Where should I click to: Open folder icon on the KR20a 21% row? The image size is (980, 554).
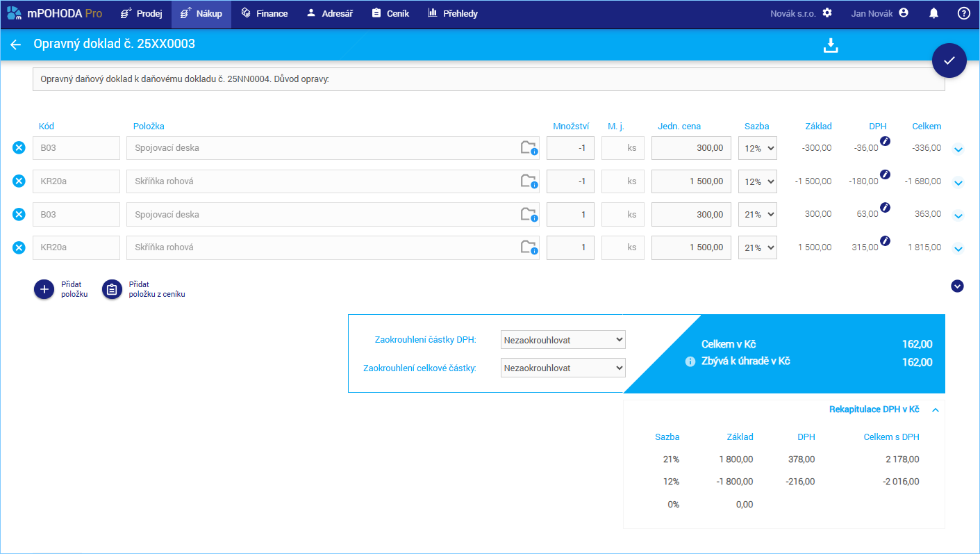click(529, 247)
